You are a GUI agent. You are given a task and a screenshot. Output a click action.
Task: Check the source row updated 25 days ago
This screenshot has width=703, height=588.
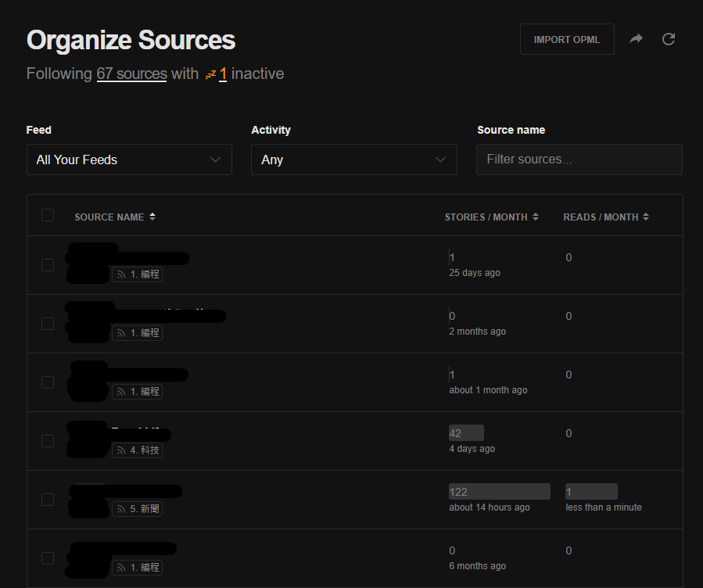(x=48, y=265)
